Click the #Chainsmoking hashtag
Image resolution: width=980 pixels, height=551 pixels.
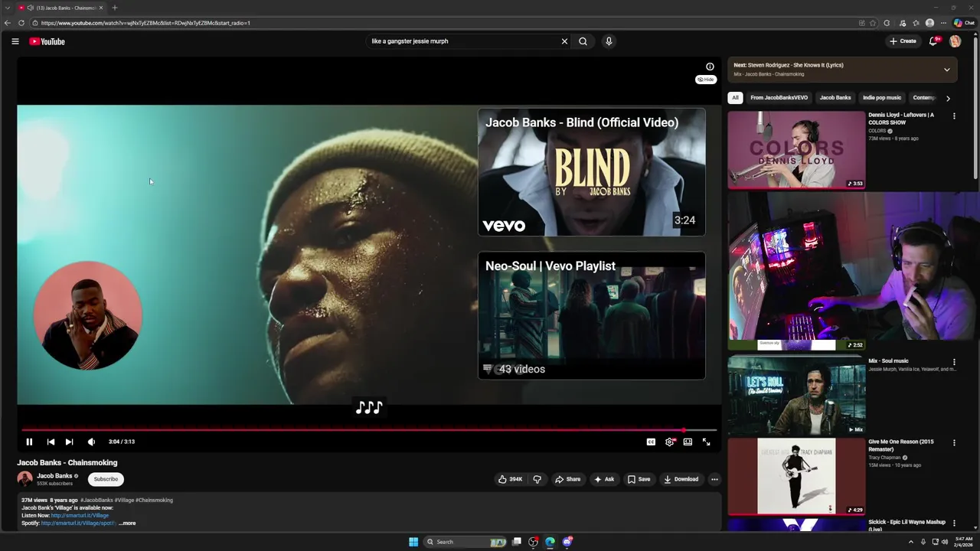tap(154, 500)
